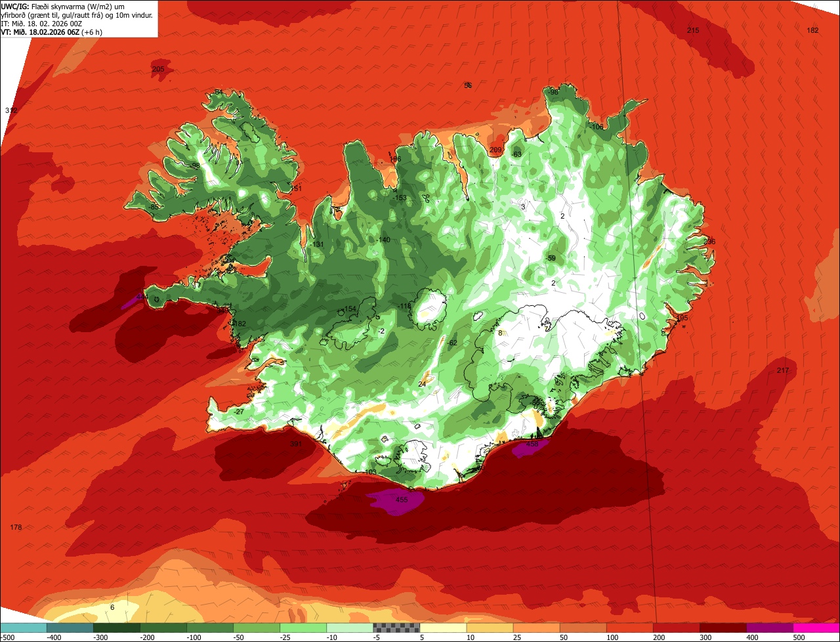Screen dimensions: 840x642
Task: Click the map value -103 near the south coast
Action: [x=369, y=472]
